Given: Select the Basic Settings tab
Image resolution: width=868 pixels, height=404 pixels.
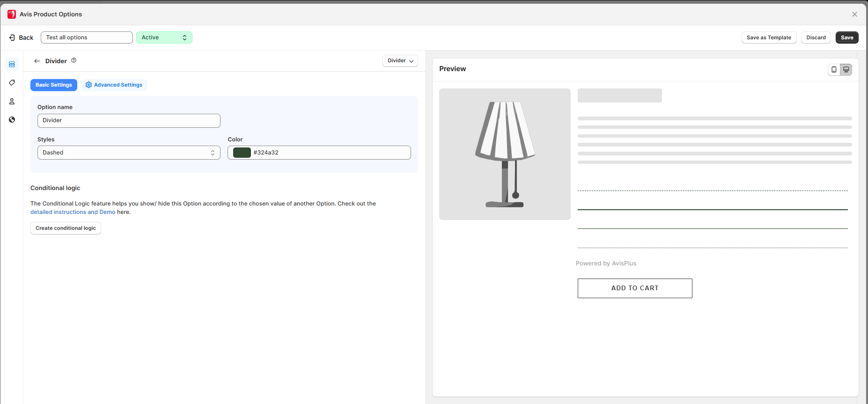Looking at the screenshot, I should pos(54,85).
